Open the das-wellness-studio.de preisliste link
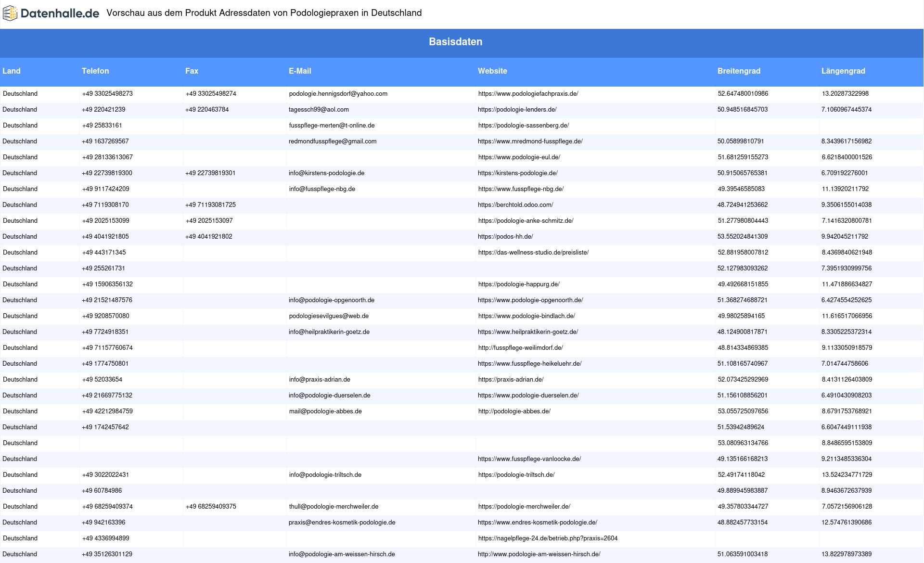 click(533, 253)
